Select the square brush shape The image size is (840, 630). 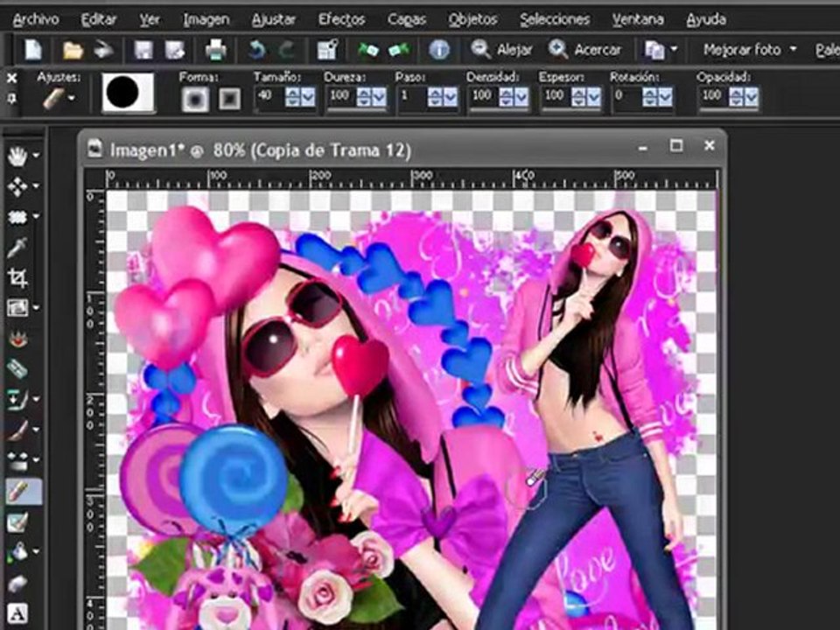click(x=228, y=99)
